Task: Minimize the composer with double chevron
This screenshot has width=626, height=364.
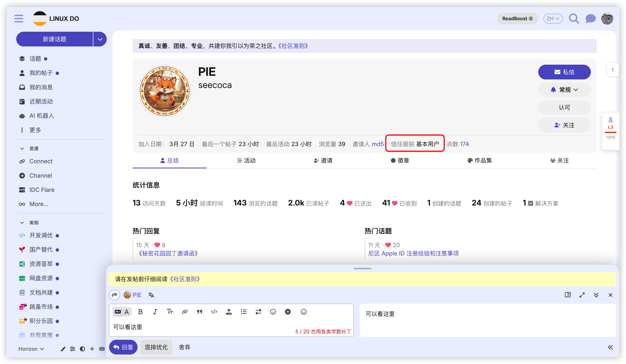Action: point(596,295)
